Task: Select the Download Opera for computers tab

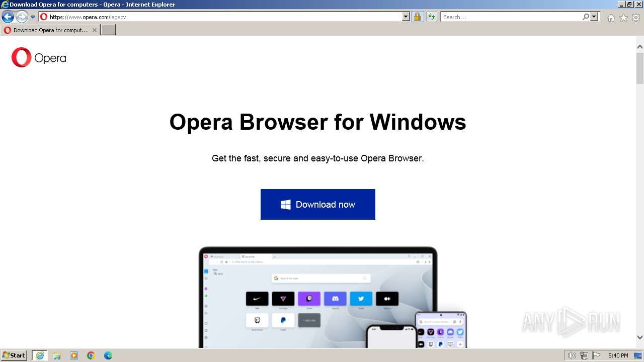Action: [50, 30]
